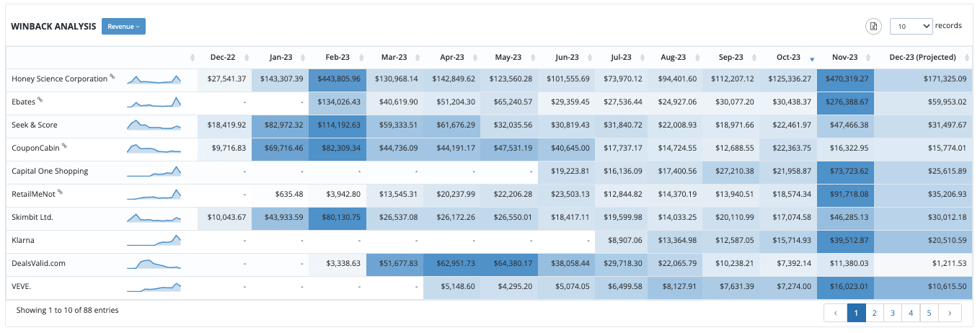980x333 pixels.
Task: Click the $114,192.63 Seek & Score cell
Action: 337,125
